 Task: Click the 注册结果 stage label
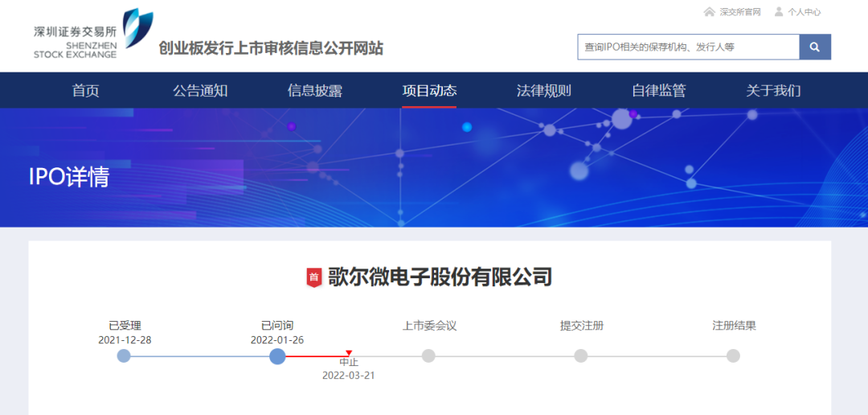pyautogui.click(x=734, y=326)
